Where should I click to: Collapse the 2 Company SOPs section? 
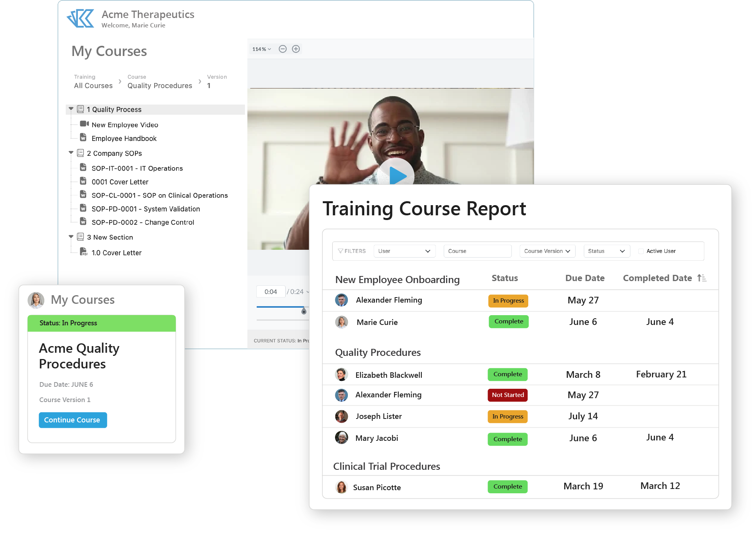pyautogui.click(x=71, y=153)
